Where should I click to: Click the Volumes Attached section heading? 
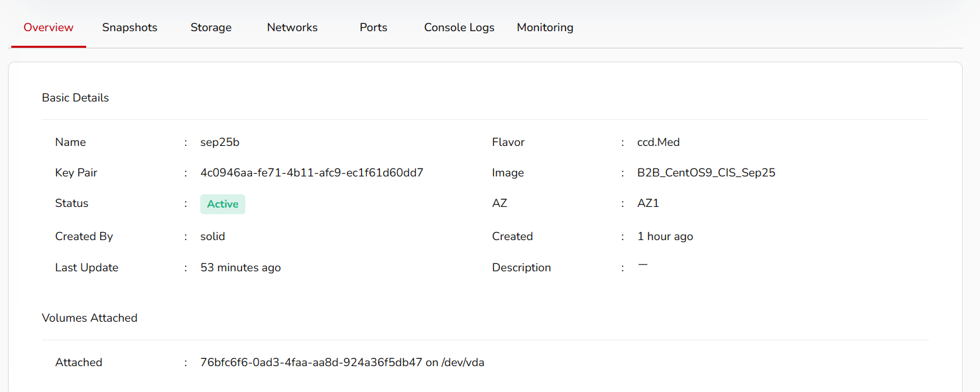(x=90, y=318)
